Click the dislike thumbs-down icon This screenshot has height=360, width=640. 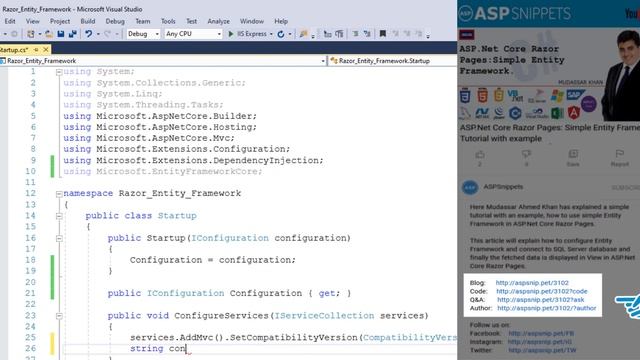click(526, 154)
